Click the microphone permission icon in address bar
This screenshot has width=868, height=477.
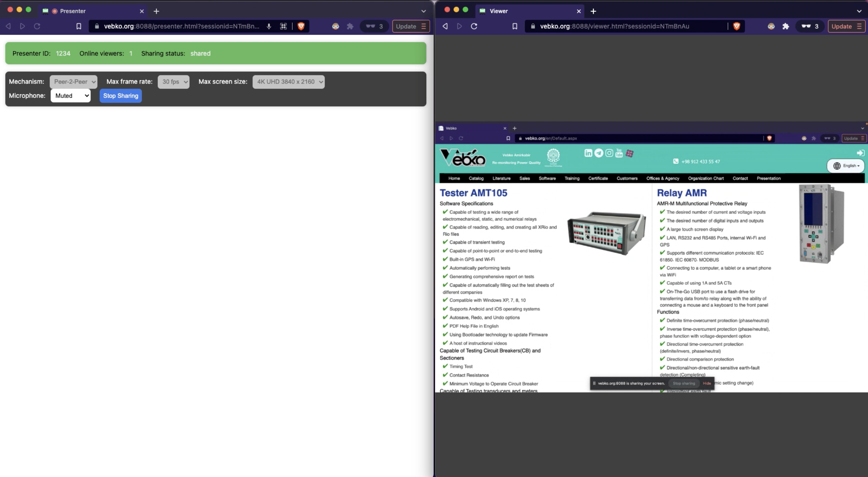coord(269,26)
